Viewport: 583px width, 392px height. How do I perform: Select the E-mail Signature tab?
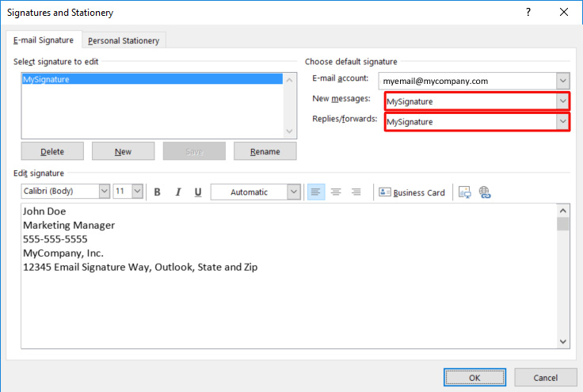coord(44,40)
